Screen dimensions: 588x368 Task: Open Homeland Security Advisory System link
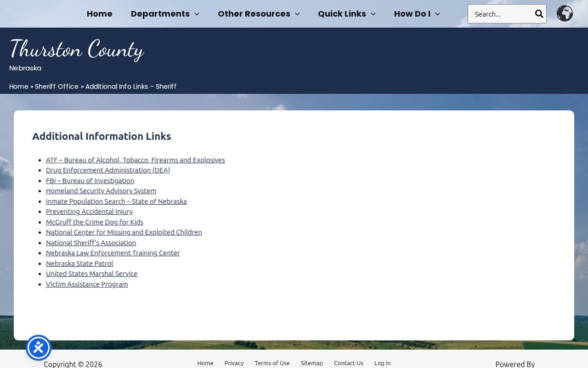[x=101, y=191]
